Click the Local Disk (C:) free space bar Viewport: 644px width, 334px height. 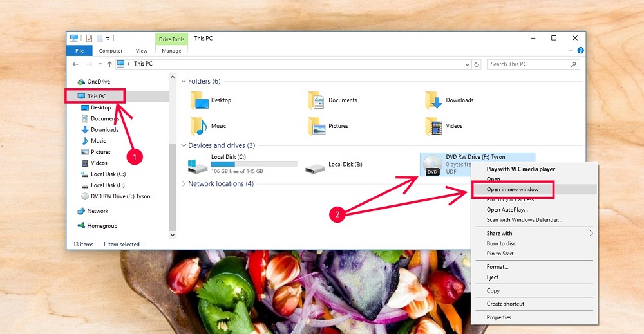pyautogui.click(x=254, y=164)
